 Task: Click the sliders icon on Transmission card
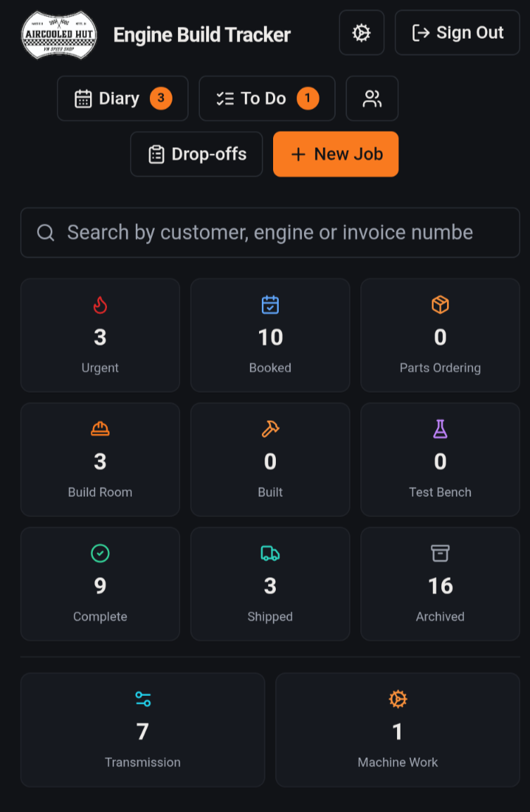pos(142,699)
